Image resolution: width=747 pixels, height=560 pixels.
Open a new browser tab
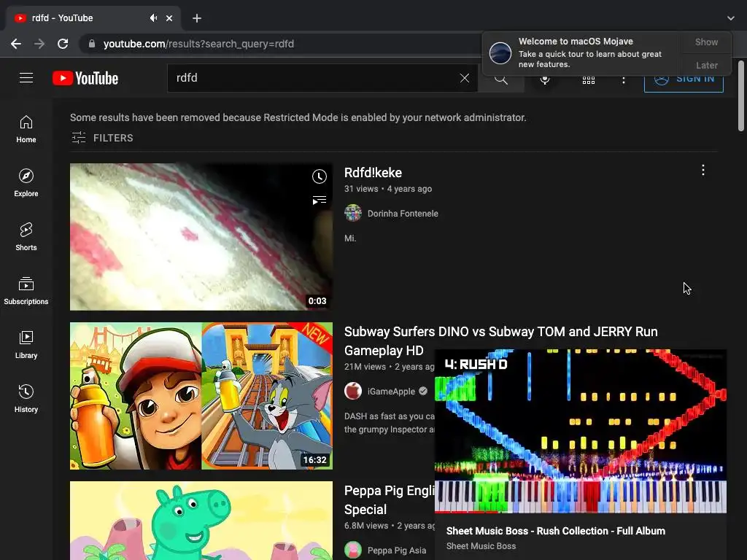[x=197, y=18]
